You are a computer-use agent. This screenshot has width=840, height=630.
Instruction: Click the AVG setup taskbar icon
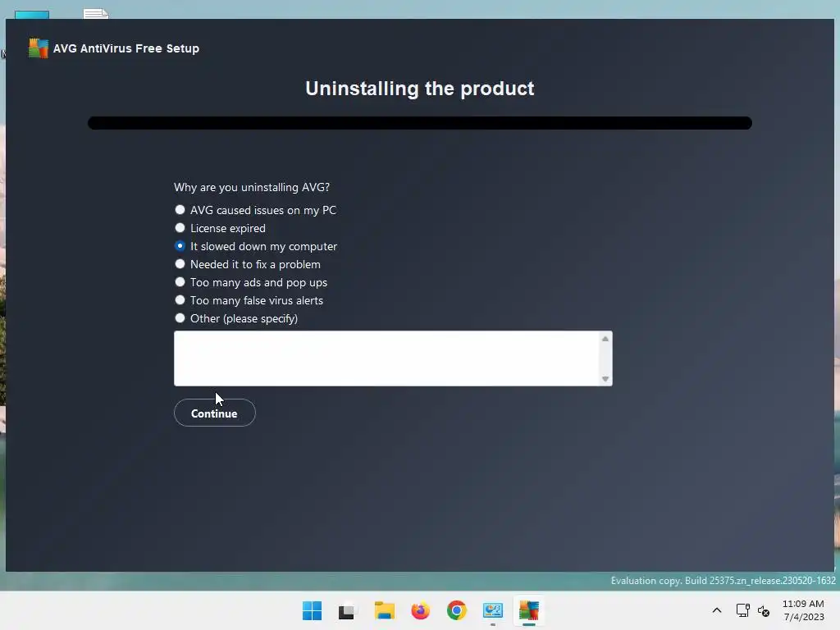point(529,610)
